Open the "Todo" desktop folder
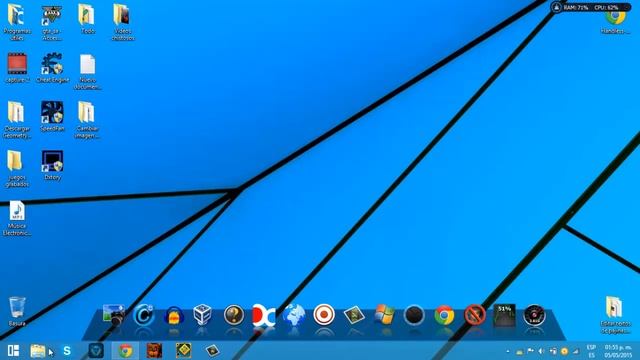This screenshot has height=360, width=640. pos(87,19)
